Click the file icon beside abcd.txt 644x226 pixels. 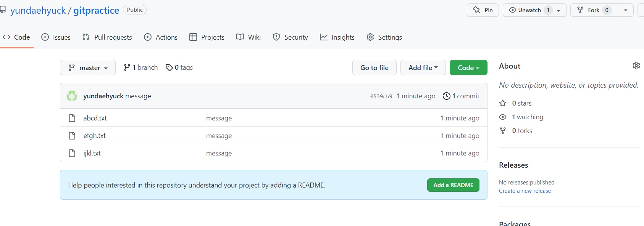[72, 118]
